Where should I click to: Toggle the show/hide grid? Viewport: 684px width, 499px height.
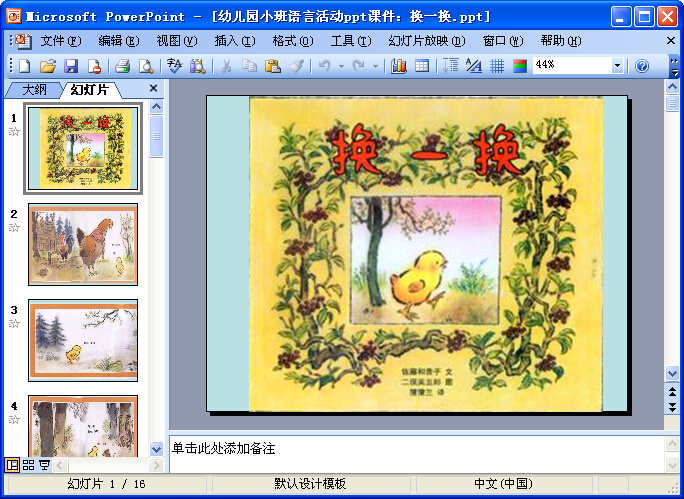(x=497, y=66)
